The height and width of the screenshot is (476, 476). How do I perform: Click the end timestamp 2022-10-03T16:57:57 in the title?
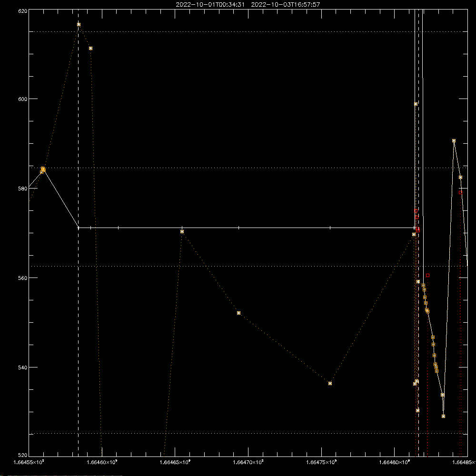click(285, 5)
